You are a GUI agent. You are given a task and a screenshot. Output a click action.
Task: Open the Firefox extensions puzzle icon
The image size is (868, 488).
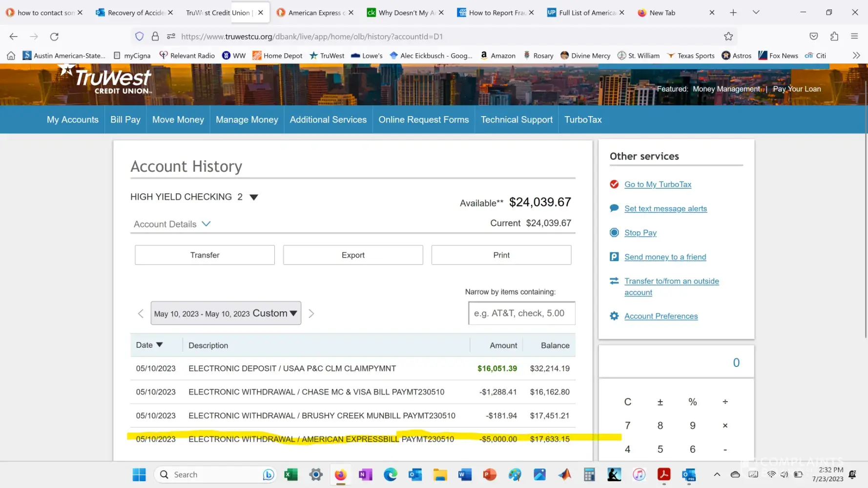(834, 36)
